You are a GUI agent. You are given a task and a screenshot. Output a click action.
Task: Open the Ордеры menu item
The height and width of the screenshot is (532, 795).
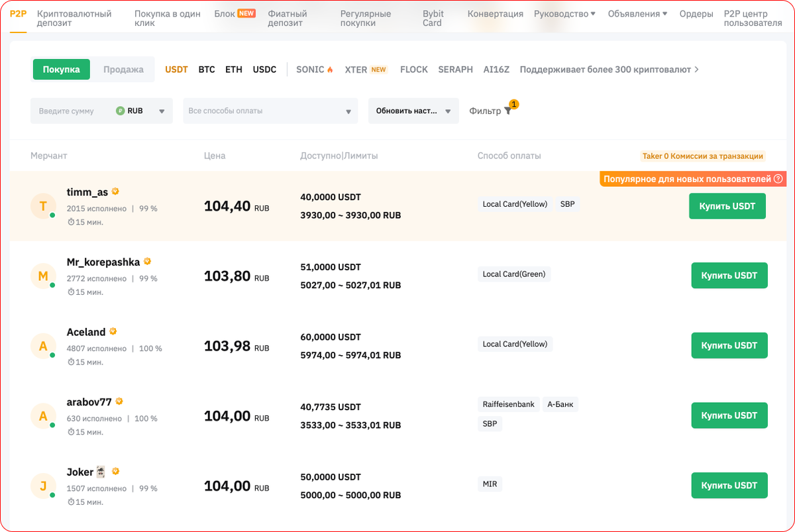tap(696, 13)
